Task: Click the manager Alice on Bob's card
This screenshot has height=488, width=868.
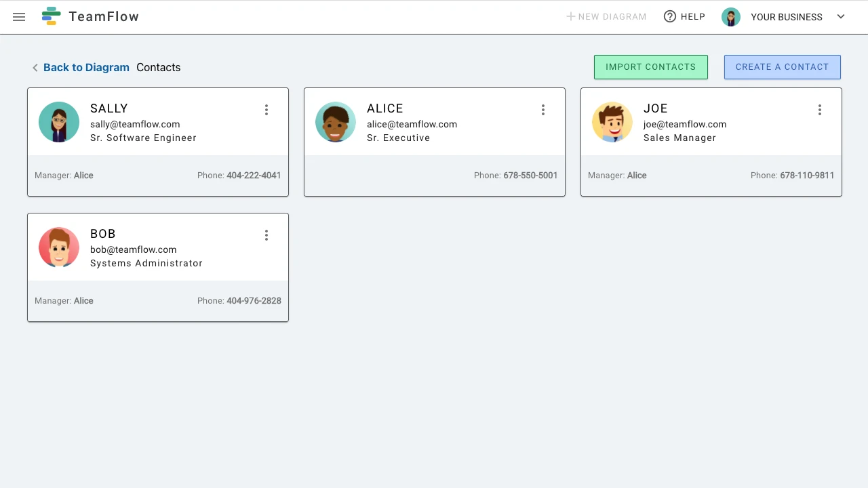Action: pyautogui.click(x=83, y=300)
